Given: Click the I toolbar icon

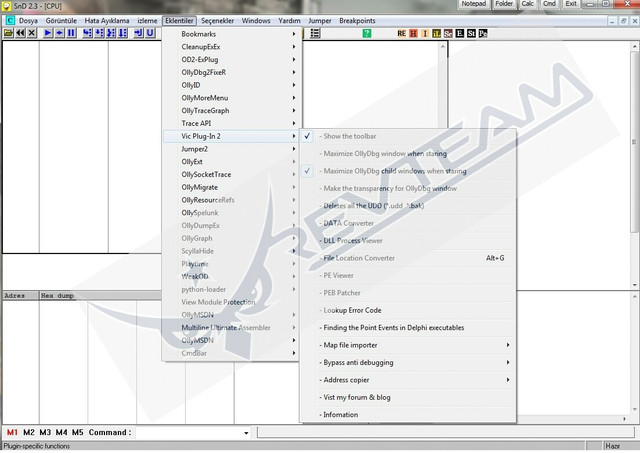Looking at the screenshot, I should tap(425, 33).
